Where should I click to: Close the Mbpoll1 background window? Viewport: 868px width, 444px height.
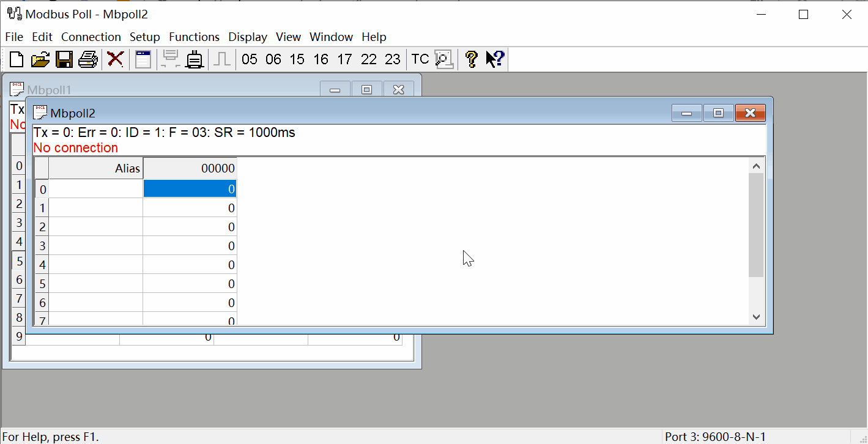click(x=399, y=90)
